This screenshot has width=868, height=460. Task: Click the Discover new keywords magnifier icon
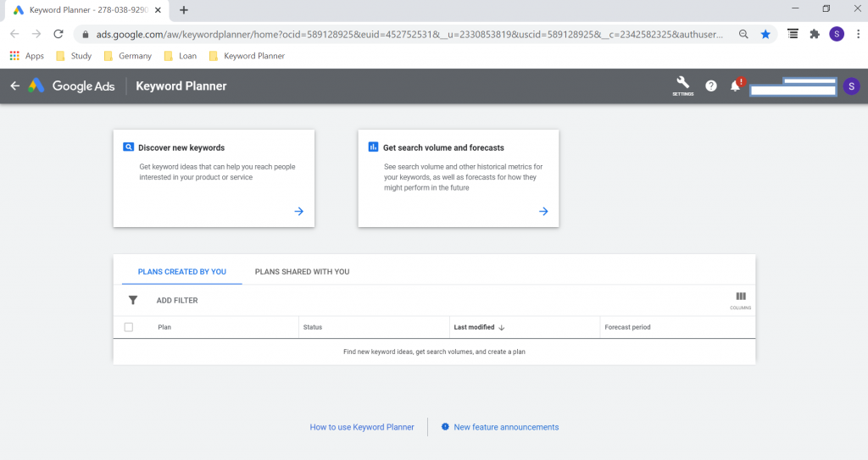pyautogui.click(x=129, y=147)
